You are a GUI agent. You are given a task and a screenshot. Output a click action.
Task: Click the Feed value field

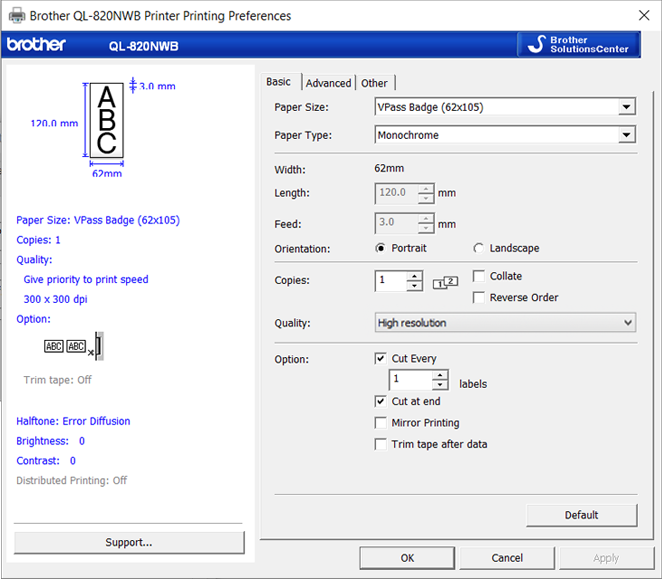(397, 223)
